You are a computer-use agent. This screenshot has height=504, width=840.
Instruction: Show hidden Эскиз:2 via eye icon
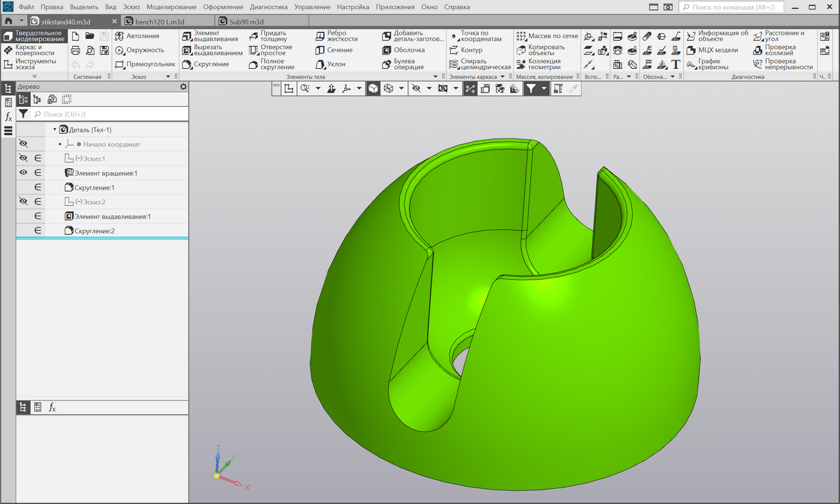coord(23,201)
